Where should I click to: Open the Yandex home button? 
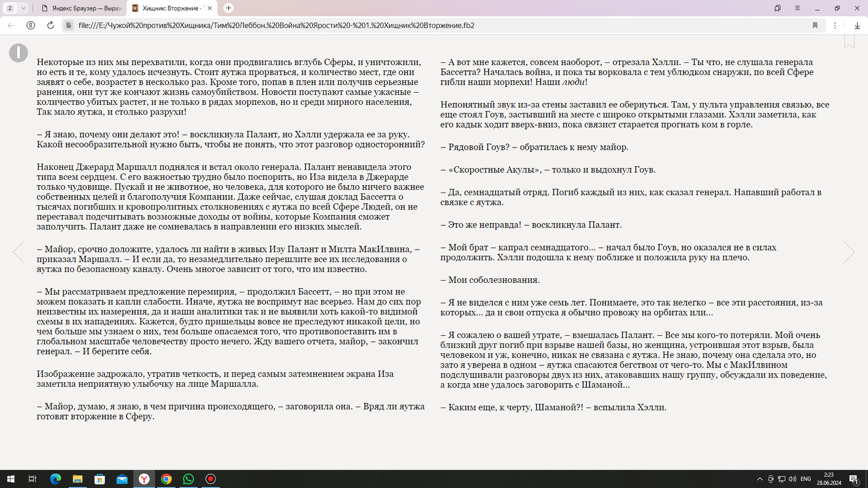click(31, 25)
